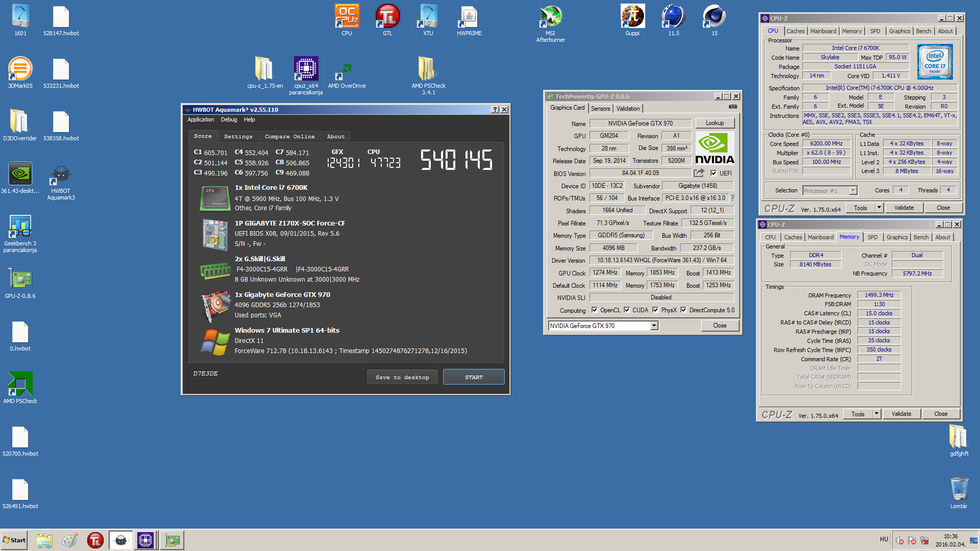
Task: Open the Help menu in Aquamark
Action: (249, 119)
